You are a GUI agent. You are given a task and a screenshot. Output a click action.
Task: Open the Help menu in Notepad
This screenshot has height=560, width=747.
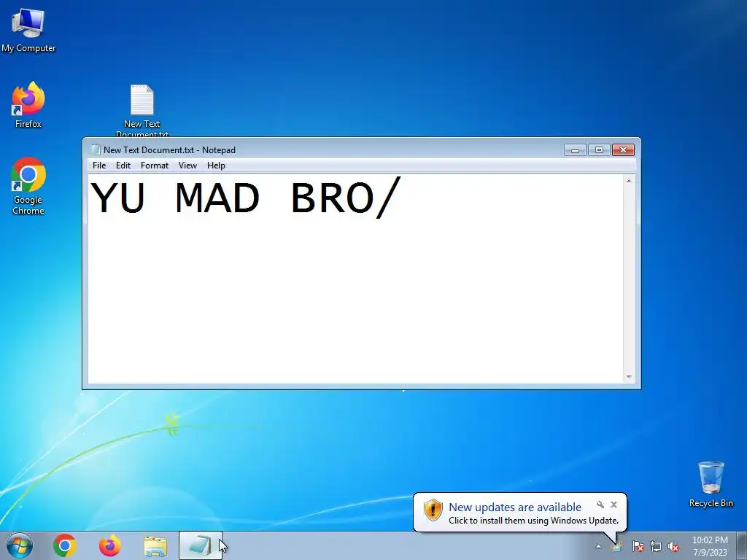click(216, 166)
